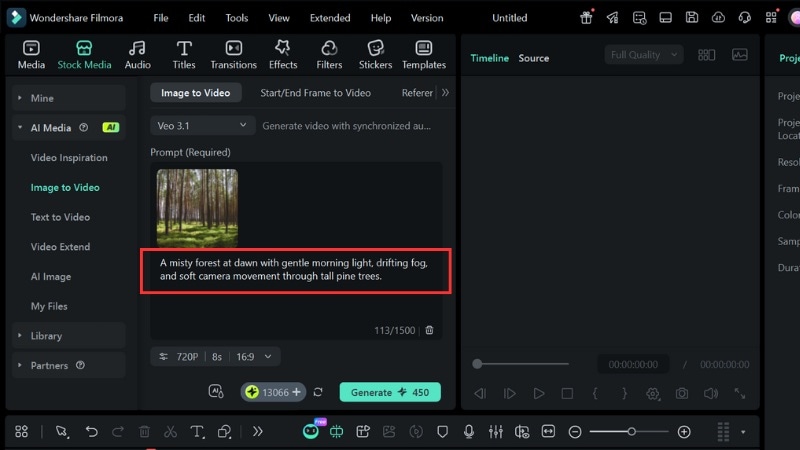Open the Tools menu
This screenshot has height=450, width=800.
tap(237, 18)
